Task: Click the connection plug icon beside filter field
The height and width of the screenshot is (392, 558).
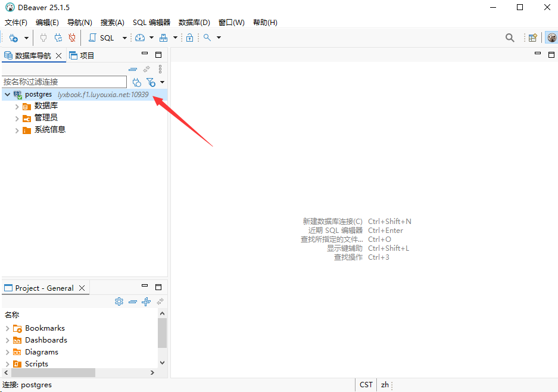Action: [x=136, y=82]
